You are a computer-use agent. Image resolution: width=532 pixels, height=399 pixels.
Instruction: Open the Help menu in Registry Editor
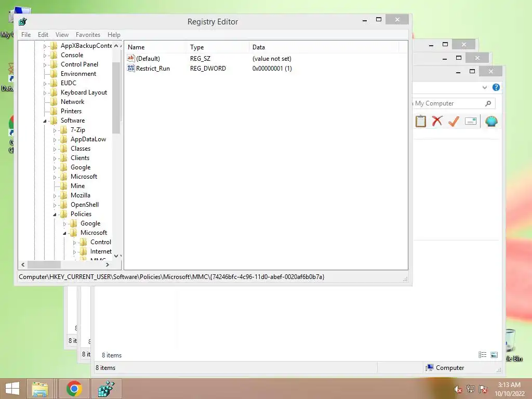click(x=114, y=35)
